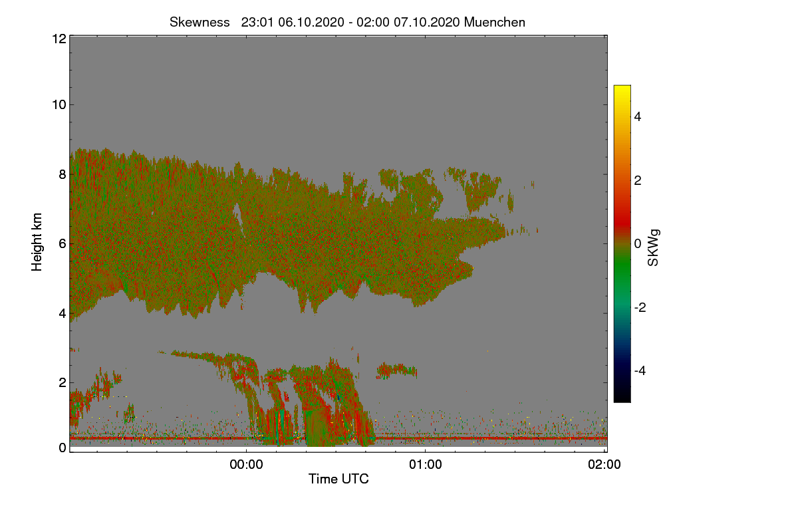Click the '00:00' time tick label
798x532 pixels.
[247, 465]
